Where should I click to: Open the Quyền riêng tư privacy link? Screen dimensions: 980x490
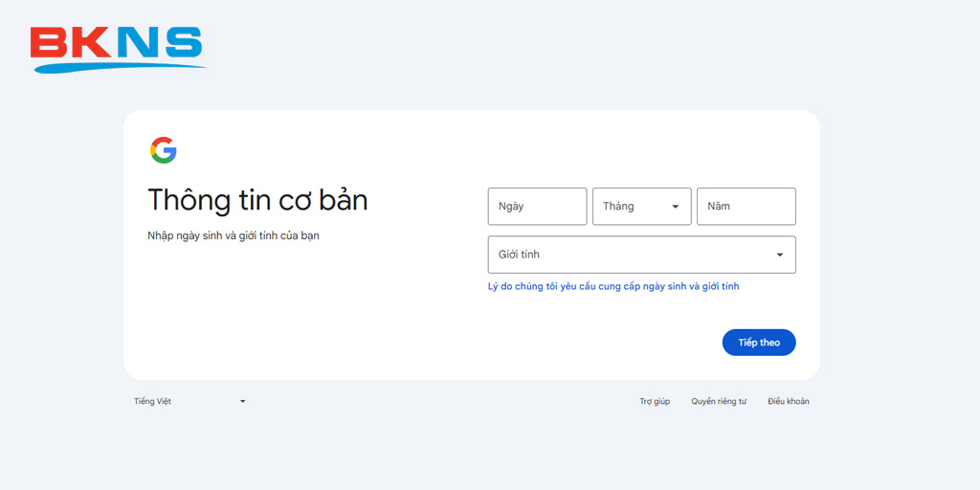(719, 402)
